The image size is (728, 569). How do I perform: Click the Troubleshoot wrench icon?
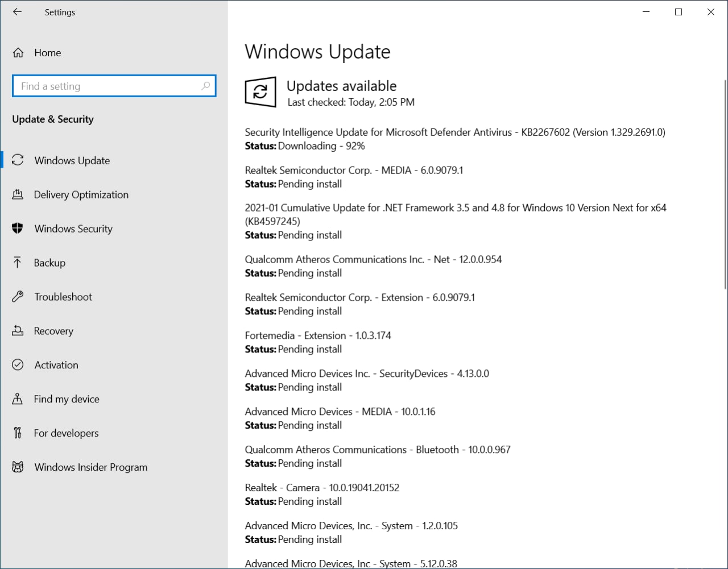coord(18,297)
